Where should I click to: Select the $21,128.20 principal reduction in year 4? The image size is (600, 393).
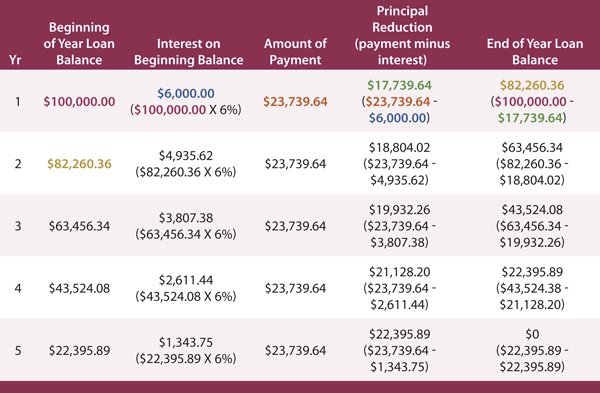(399, 272)
